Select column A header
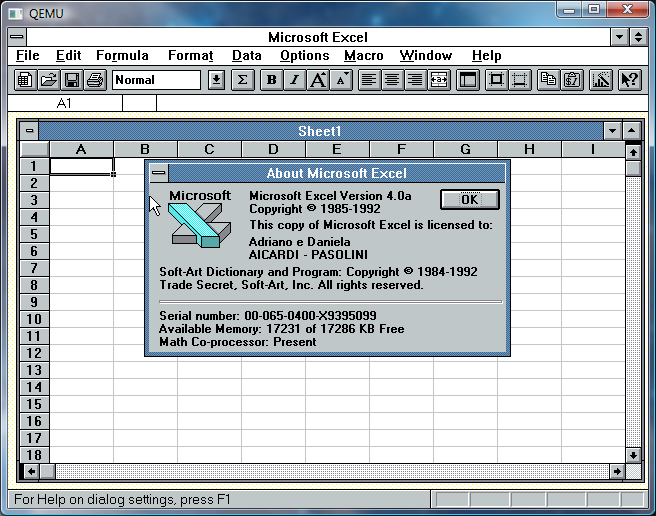The width and height of the screenshot is (656, 516). click(81, 149)
